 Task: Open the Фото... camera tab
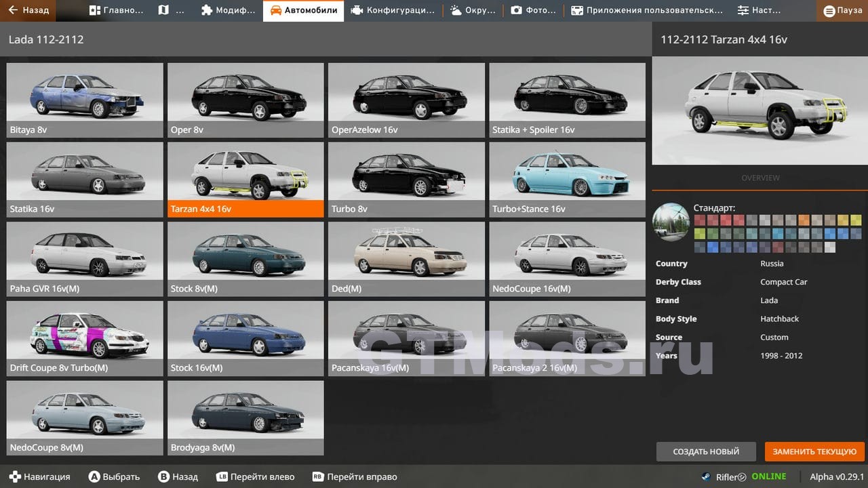coord(533,10)
